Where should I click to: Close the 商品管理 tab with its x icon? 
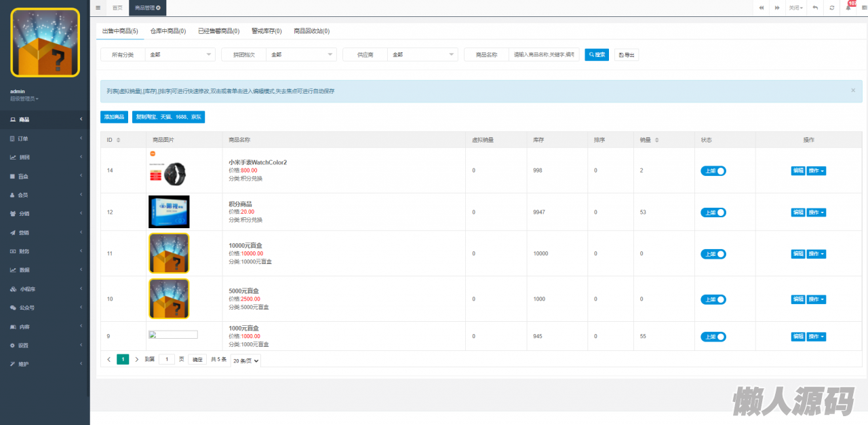click(159, 7)
